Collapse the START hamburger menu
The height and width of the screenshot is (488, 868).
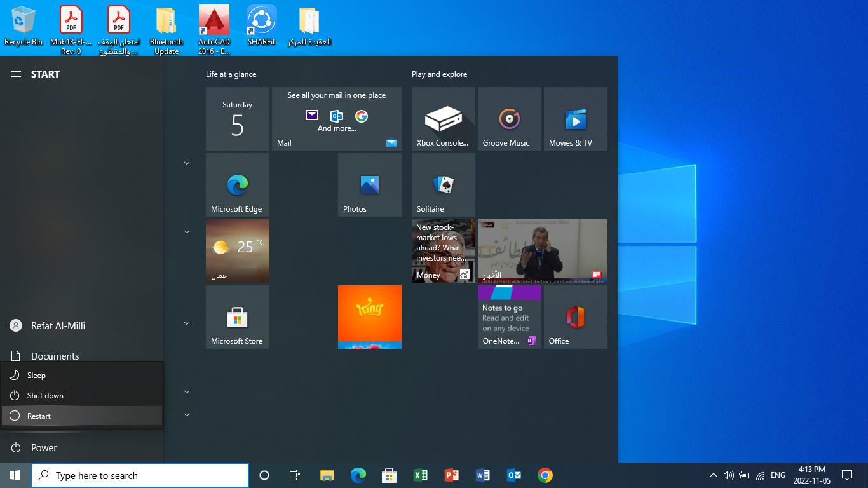[x=16, y=74]
